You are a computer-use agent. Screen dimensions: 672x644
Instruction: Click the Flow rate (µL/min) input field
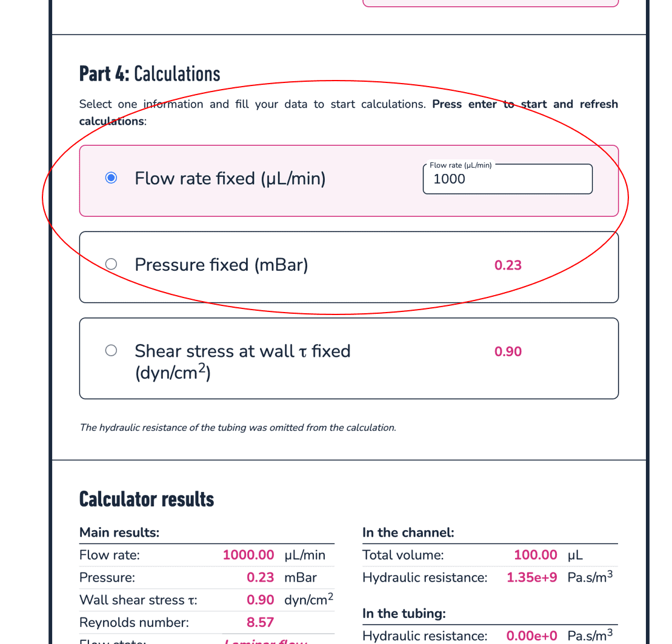(507, 179)
